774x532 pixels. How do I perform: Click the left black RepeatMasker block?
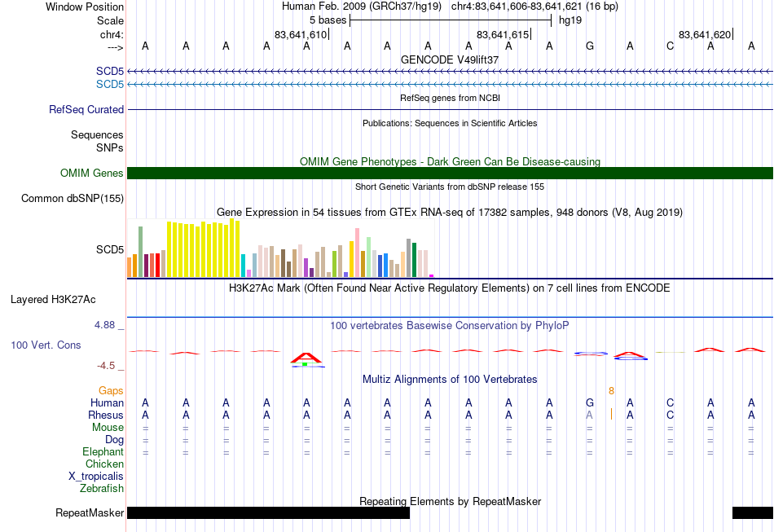[269, 512]
